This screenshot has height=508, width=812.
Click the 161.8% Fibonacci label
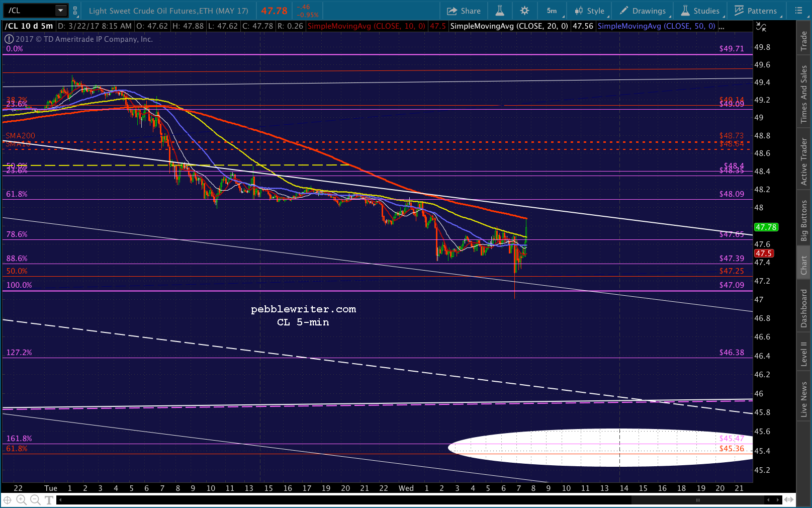19,439
